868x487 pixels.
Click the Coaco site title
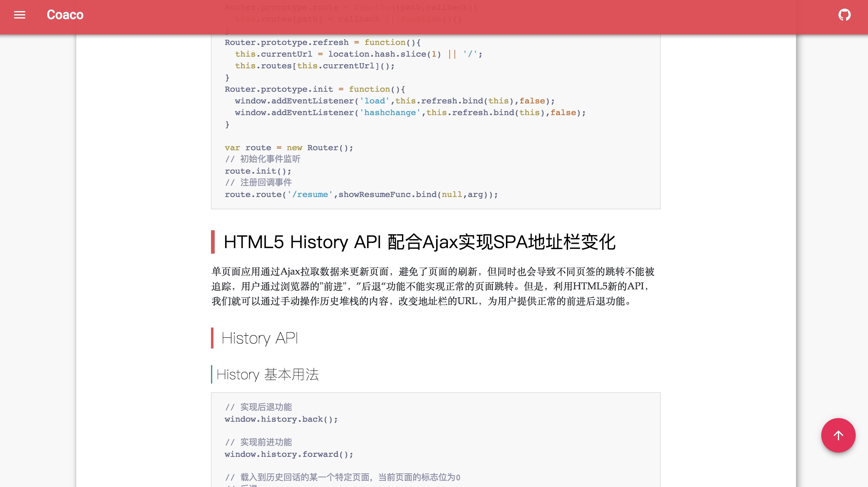pyautogui.click(x=65, y=15)
